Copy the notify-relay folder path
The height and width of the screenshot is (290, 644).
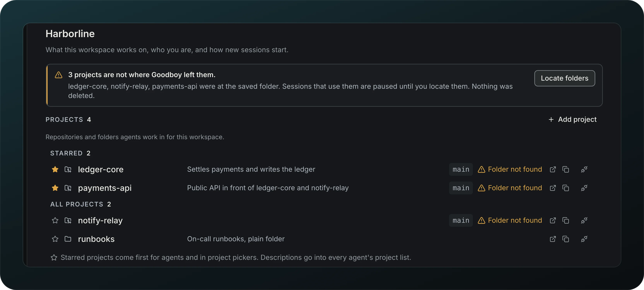point(565,220)
